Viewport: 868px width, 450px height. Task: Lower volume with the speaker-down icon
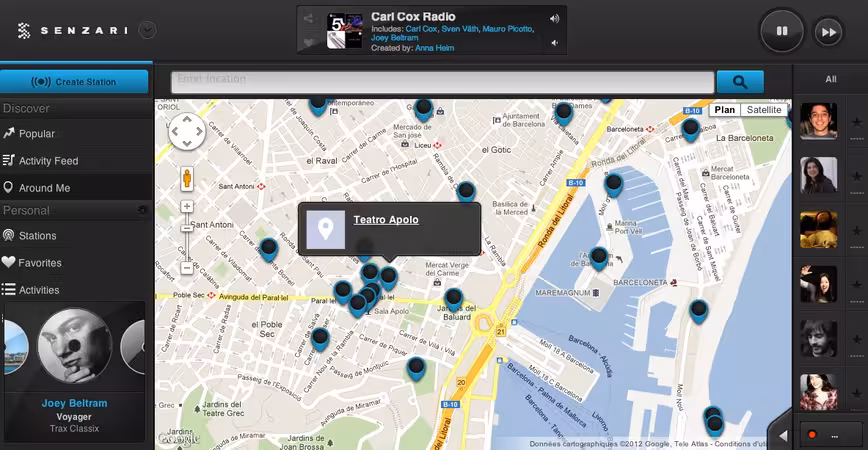(x=554, y=43)
